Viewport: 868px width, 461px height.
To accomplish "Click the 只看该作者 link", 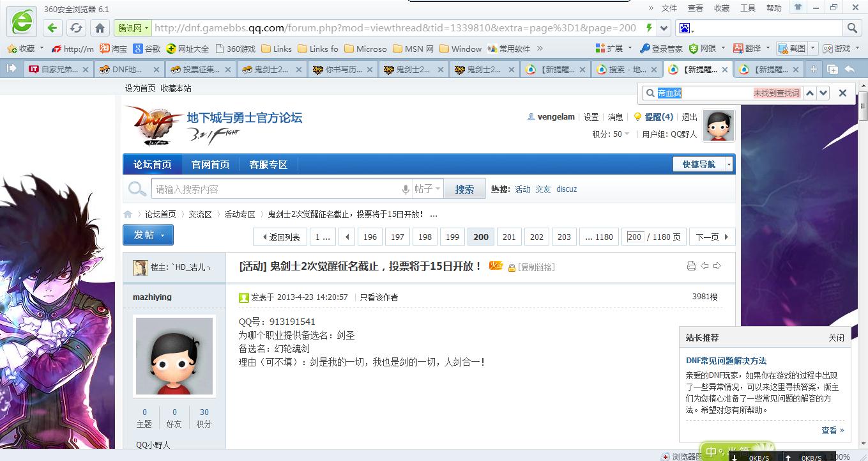I will pyautogui.click(x=379, y=297).
